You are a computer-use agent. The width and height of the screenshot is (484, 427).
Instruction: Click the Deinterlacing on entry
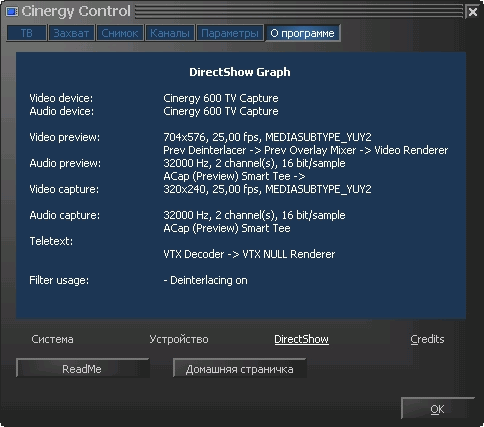[205, 280]
